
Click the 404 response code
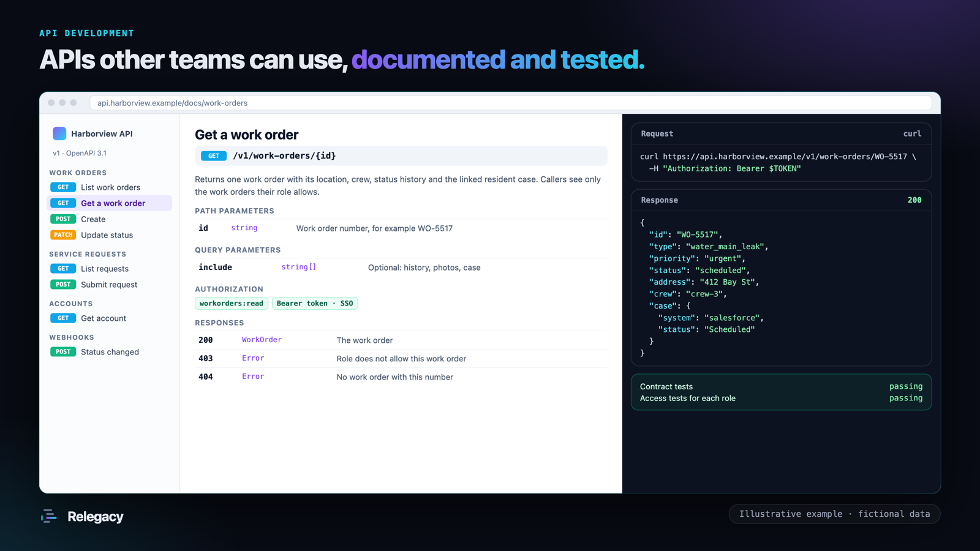(x=206, y=377)
